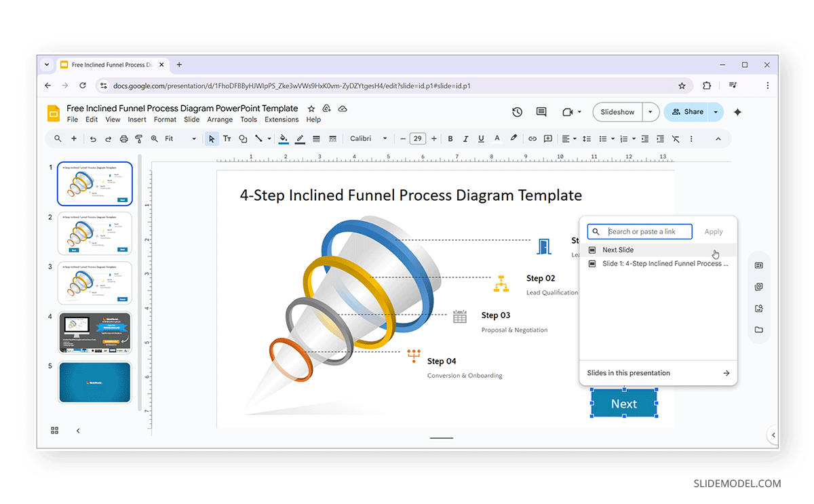Click the search menus magnifier icon
This screenshot has height=504, width=814.
(x=58, y=138)
